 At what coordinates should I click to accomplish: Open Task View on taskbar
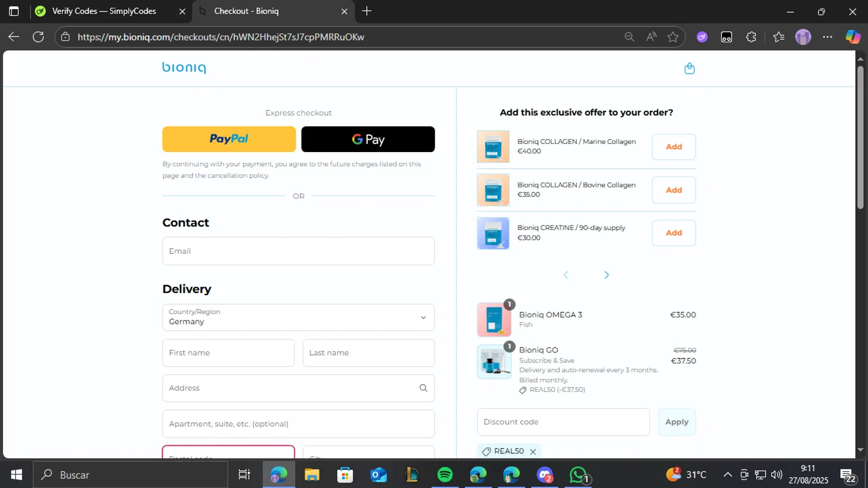(x=244, y=475)
